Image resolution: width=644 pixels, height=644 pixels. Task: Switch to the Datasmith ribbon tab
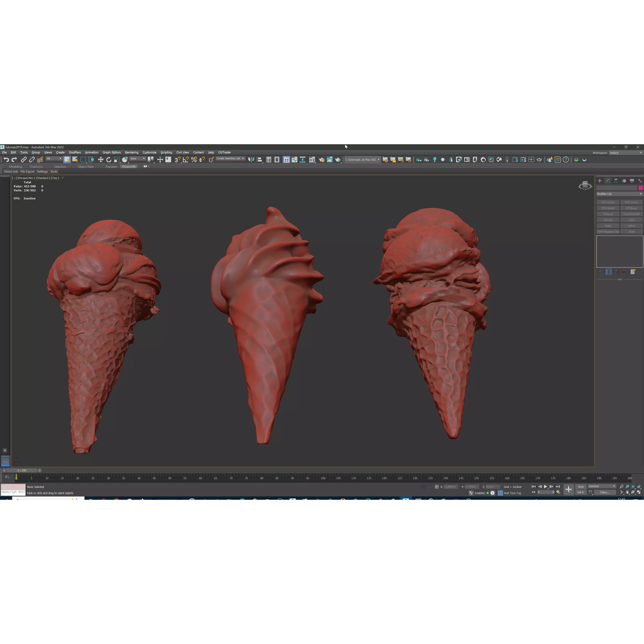129,167
